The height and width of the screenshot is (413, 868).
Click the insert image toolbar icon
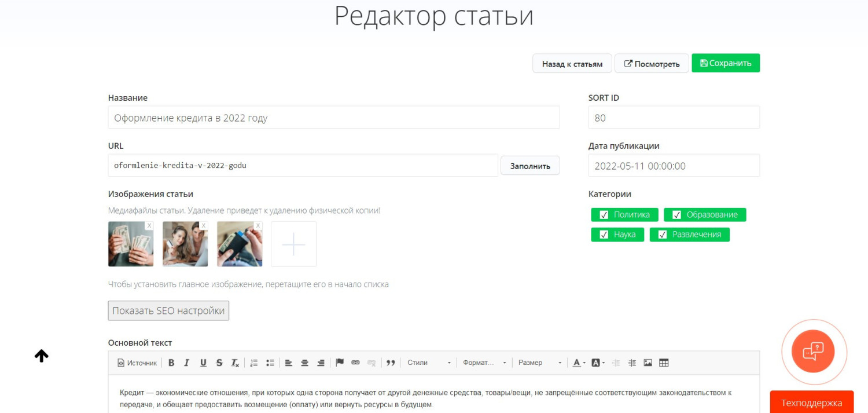click(648, 363)
